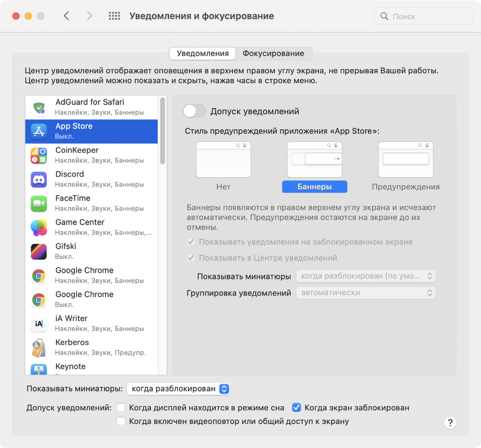Select the App Store row
481x448 pixels.
pos(92,132)
